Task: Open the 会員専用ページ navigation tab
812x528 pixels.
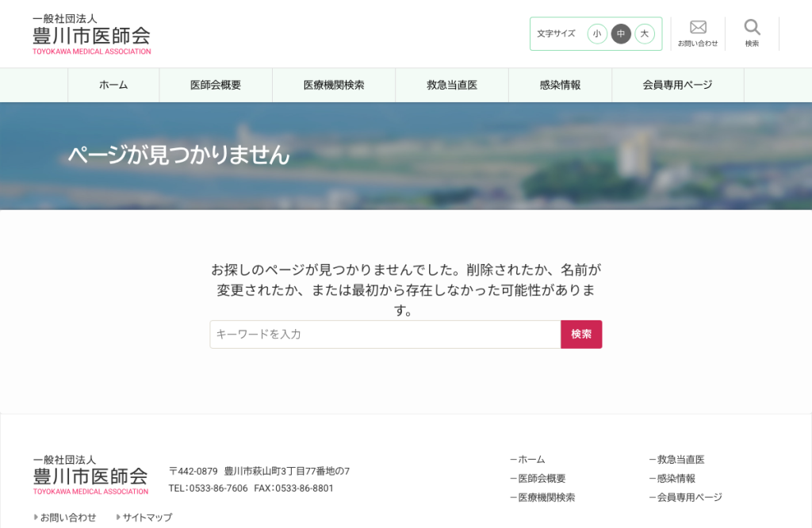Action: point(678,85)
